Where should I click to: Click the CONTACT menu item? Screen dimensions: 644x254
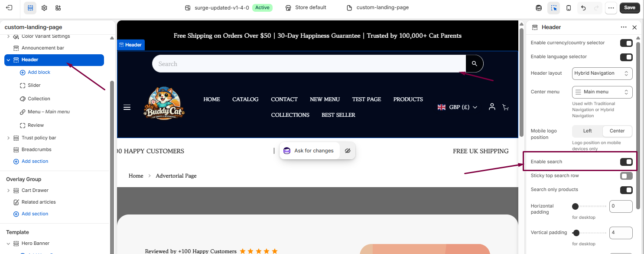tap(284, 99)
